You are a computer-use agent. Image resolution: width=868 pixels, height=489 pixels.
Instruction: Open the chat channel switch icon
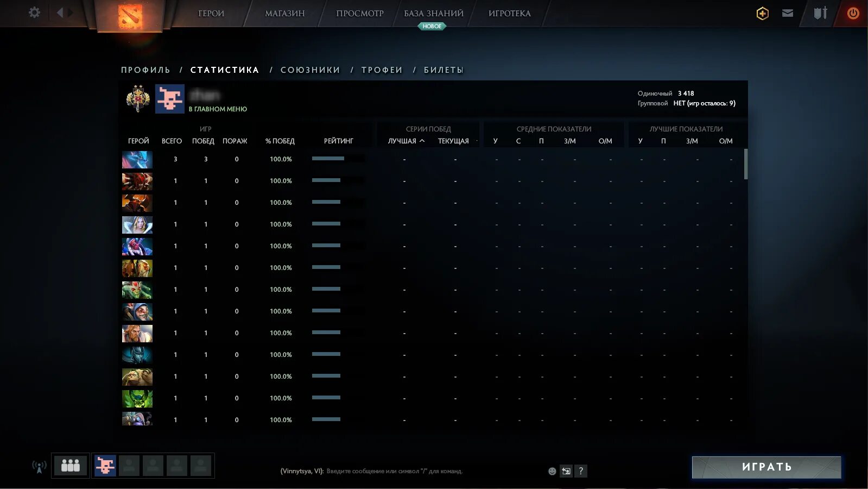566,471
